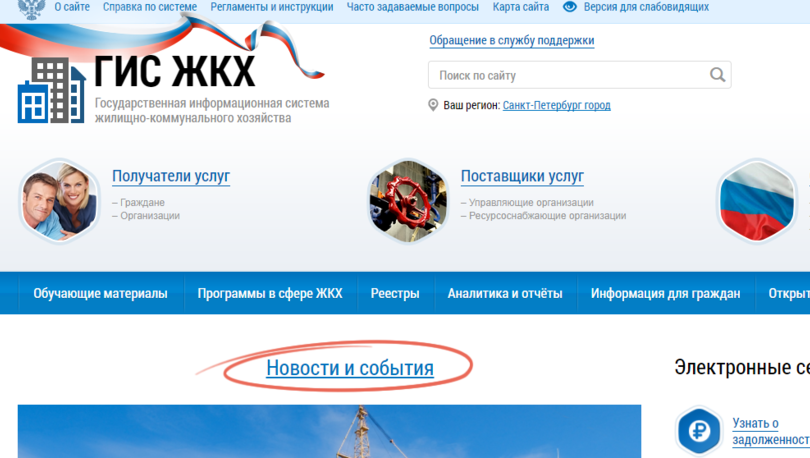Open Программы в сфере ЖКХ menu
Screen dimensions: 810x458
(270, 293)
